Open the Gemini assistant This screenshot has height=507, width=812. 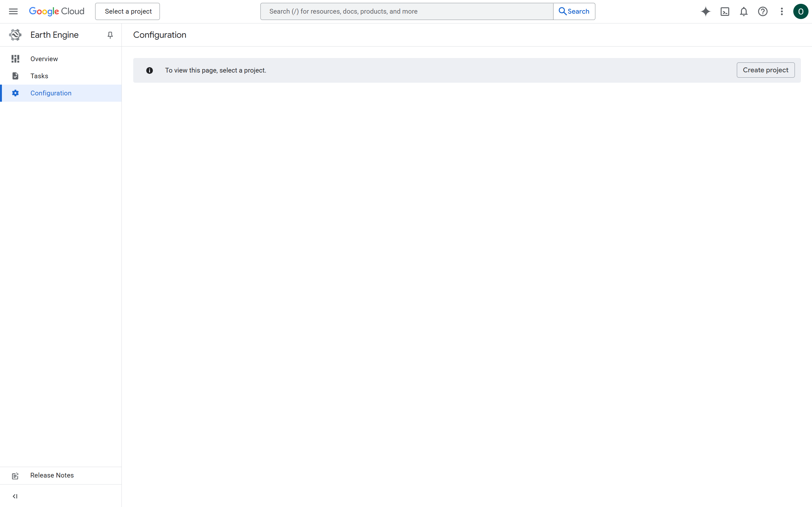click(705, 11)
